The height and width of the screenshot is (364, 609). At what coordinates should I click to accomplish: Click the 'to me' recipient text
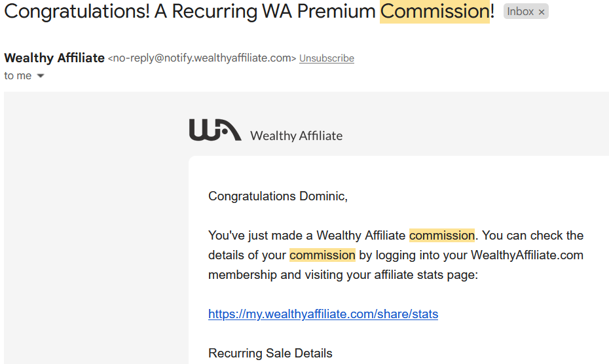click(18, 76)
